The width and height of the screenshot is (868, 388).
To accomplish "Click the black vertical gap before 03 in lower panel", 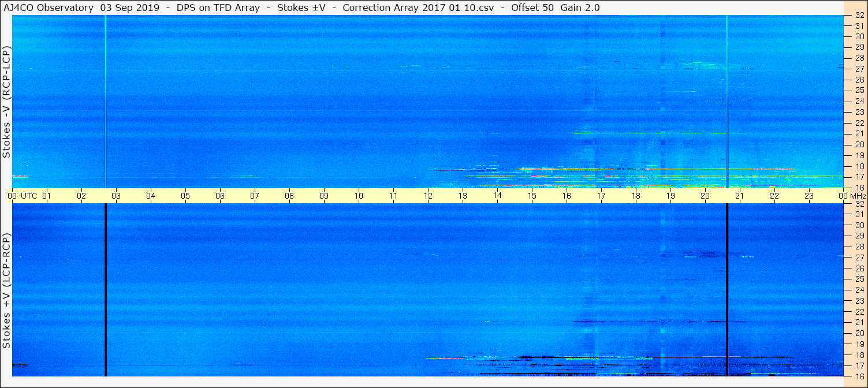I will (106, 290).
